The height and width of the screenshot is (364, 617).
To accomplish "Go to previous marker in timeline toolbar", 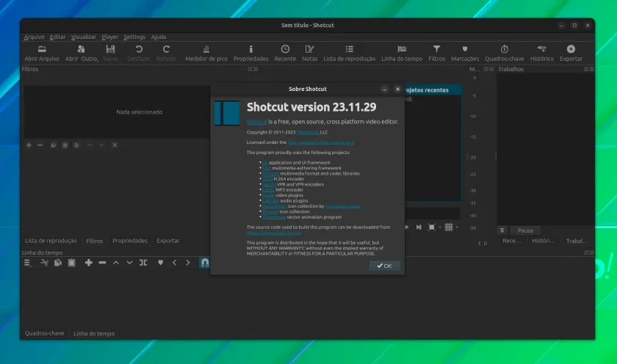I will point(174,263).
